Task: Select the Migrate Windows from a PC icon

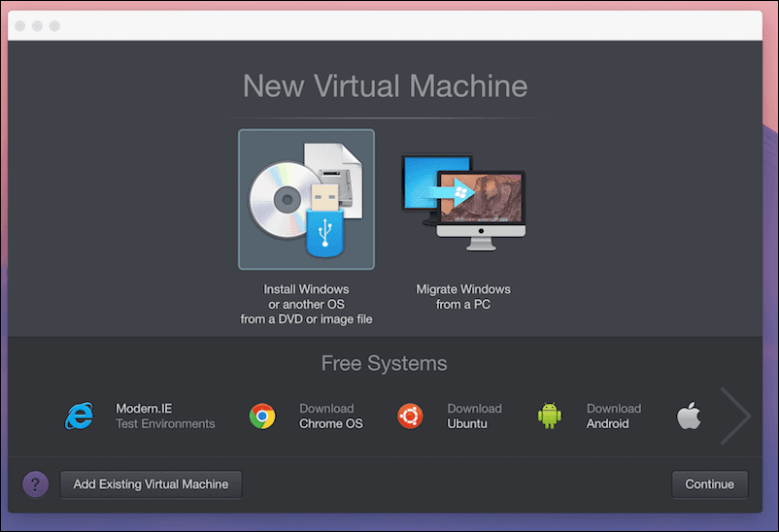Action: pos(463,202)
